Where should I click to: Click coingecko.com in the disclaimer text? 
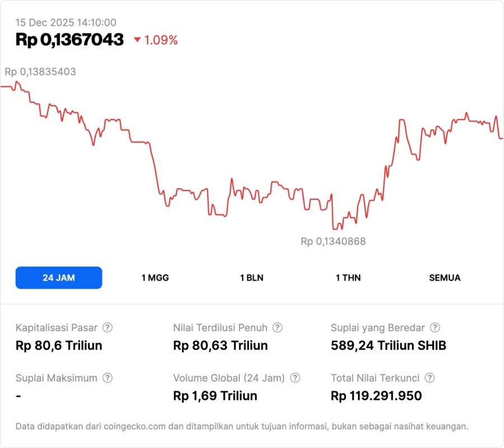click(x=135, y=426)
